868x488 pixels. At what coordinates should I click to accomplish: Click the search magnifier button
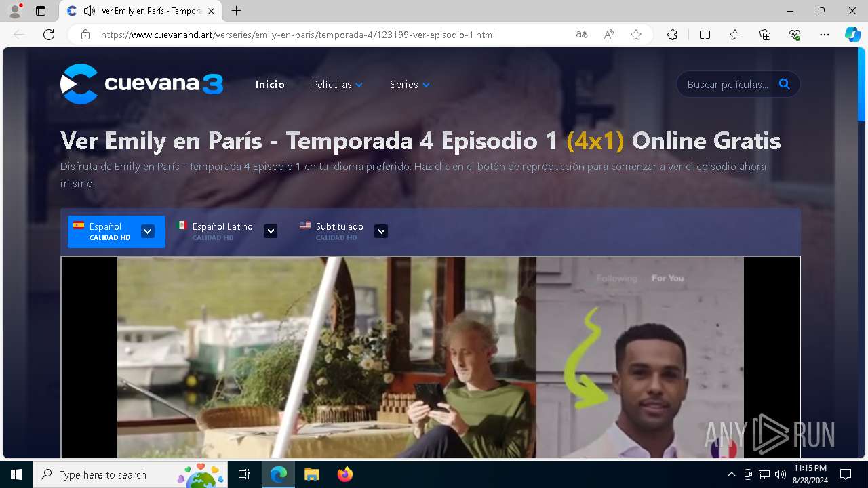tap(785, 84)
